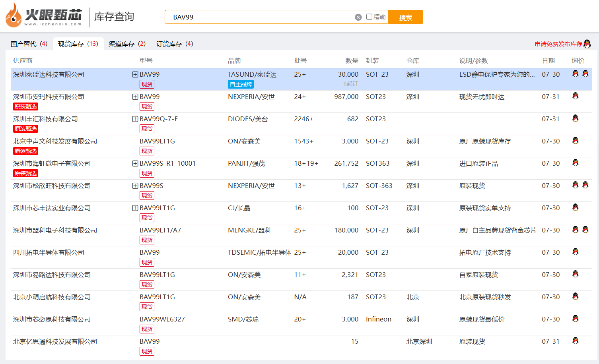Contact 深圳市易路达科技 via QQ icon
Image resolution: width=599 pixels, height=364 pixels.
pos(575,274)
